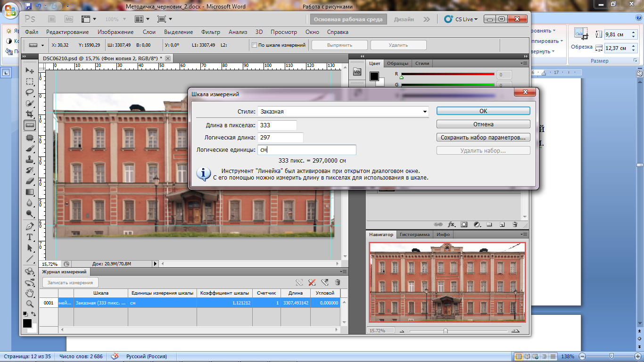
Task: Select the Gradient tool
Action: (x=30, y=192)
